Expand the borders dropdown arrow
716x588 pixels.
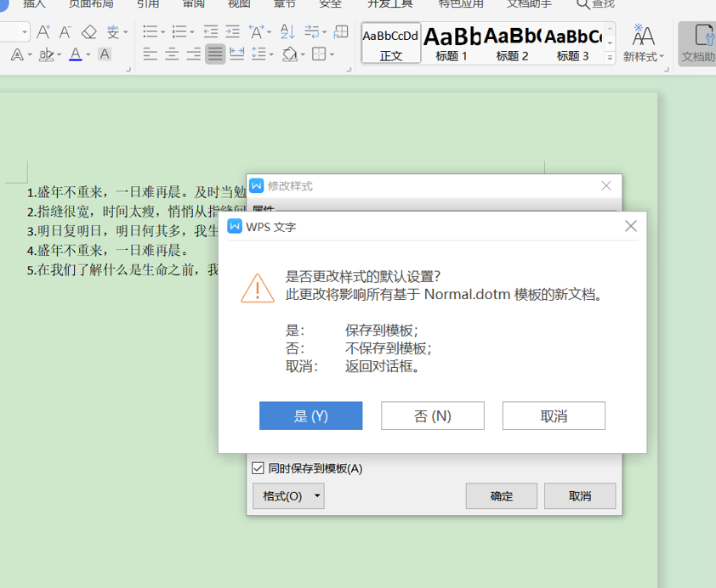(x=332, y=55)
